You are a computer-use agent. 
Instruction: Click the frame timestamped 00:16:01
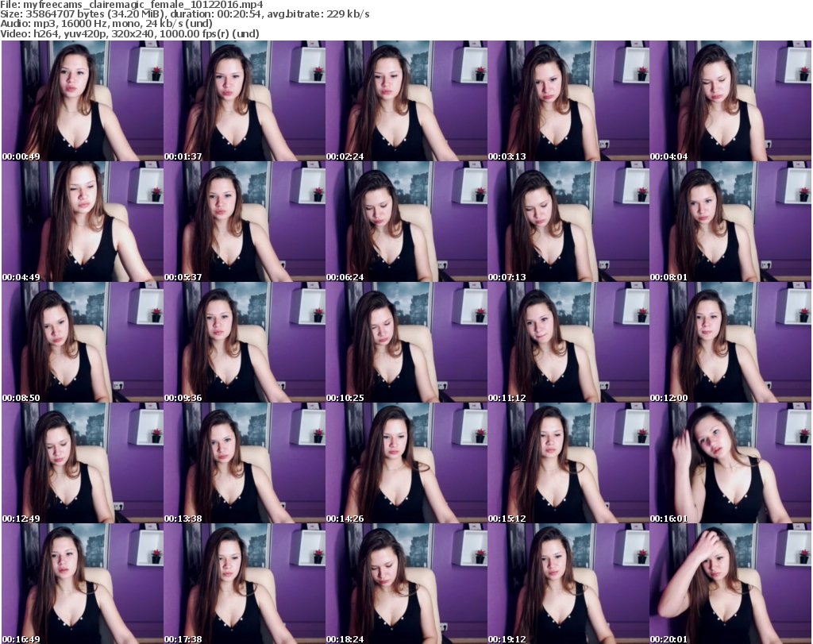tap(730, 463)
